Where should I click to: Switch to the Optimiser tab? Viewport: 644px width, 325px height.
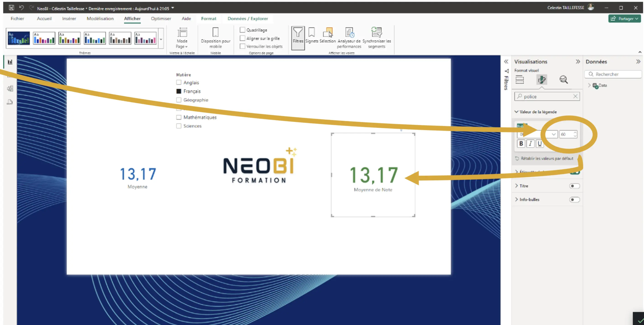point(161,19)
